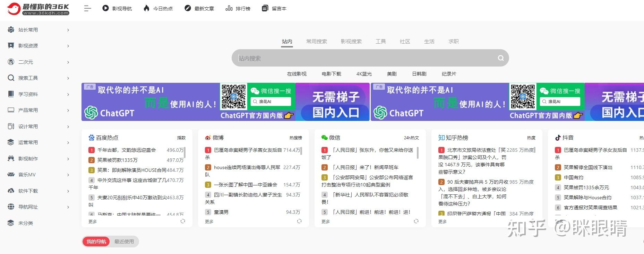Select the 我的导航 toggle button
The width and height of the screenshot is (644, 254).
click(96, 242)
